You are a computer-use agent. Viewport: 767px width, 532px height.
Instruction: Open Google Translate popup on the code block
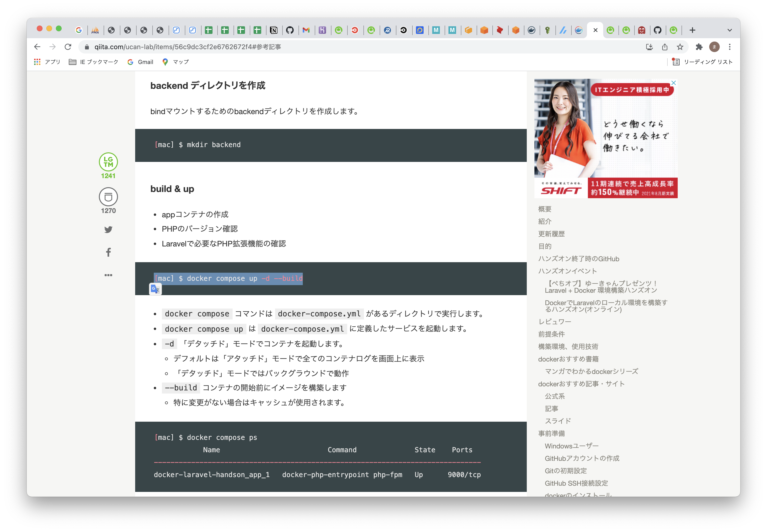point(155,289)
